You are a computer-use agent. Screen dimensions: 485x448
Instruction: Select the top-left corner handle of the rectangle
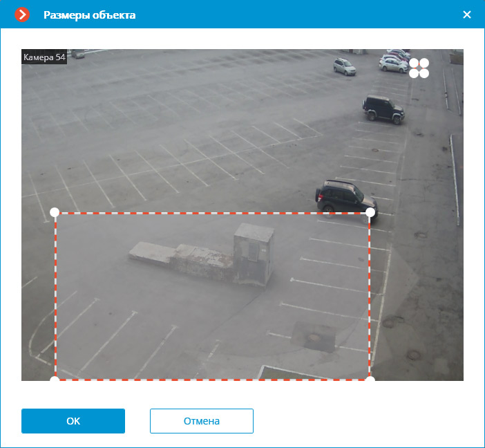pyautogui.click(x=55, y=212)
